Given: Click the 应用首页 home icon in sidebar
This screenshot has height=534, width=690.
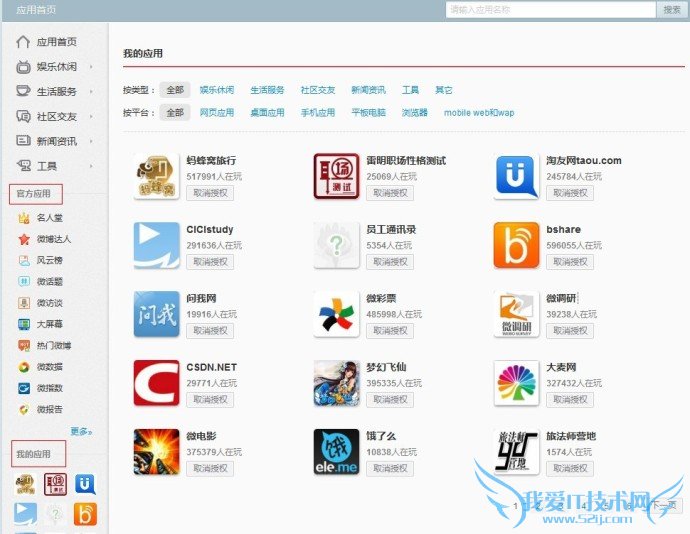Looking at the screenshot, I should coord(23,42).
